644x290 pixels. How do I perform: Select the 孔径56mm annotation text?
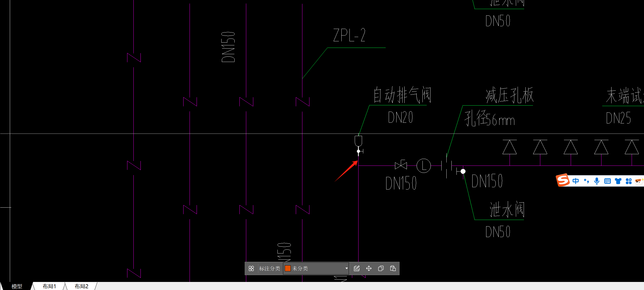pyautogui.click(x=489, y=118)
